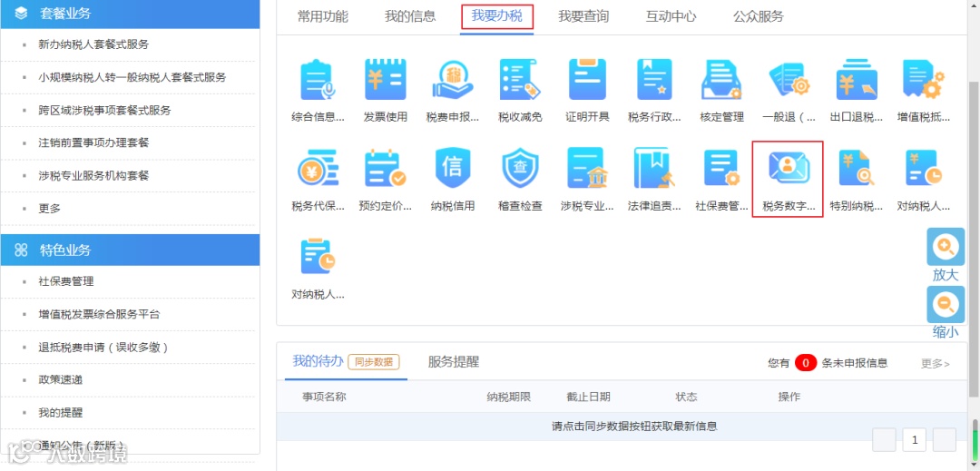The width and height of the screenshot is (980, 471).
Task: Open the 涉税专业 icon
Action: point(587,169)
